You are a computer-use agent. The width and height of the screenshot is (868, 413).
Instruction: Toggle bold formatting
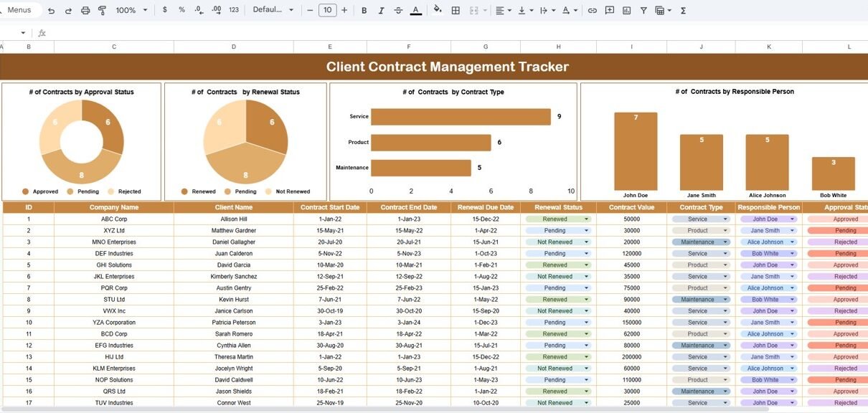pyautogui.click(x=364, y=11)
